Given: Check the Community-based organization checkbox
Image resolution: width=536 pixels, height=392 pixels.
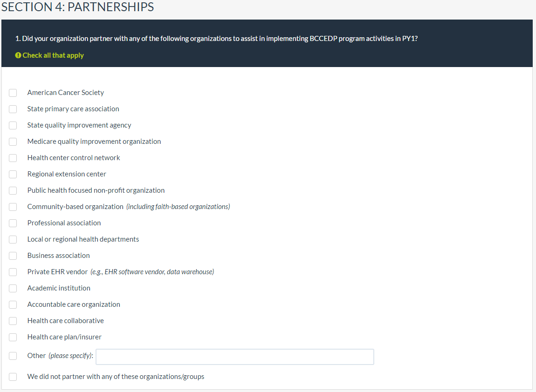Looking at the screenshot, I should point(13,207).
